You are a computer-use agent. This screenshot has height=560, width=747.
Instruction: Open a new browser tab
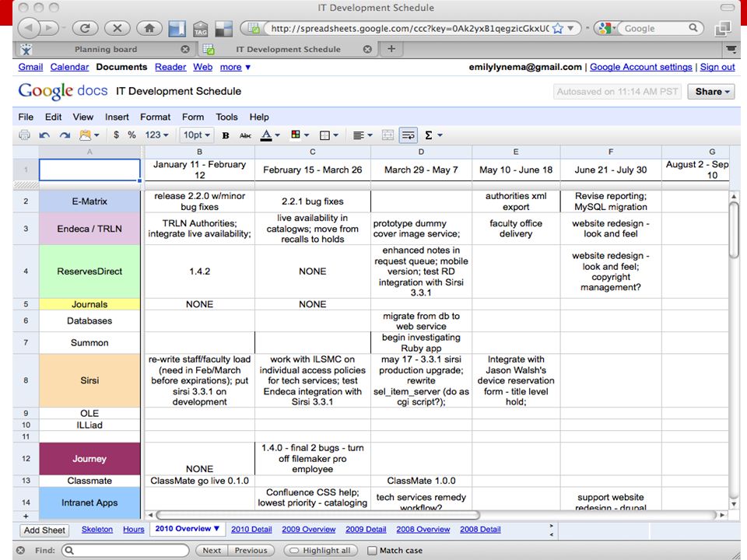391,48
